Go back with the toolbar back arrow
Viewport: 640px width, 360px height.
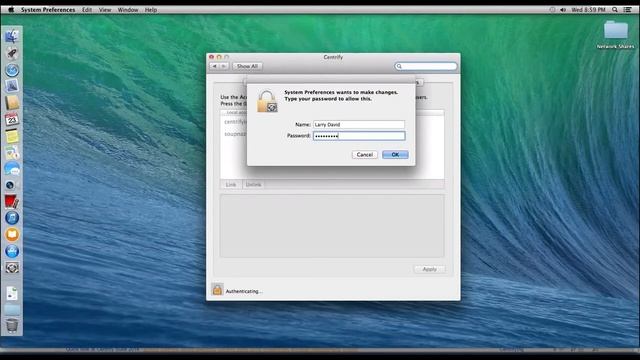pyautogui.click(x=215, y=66)
